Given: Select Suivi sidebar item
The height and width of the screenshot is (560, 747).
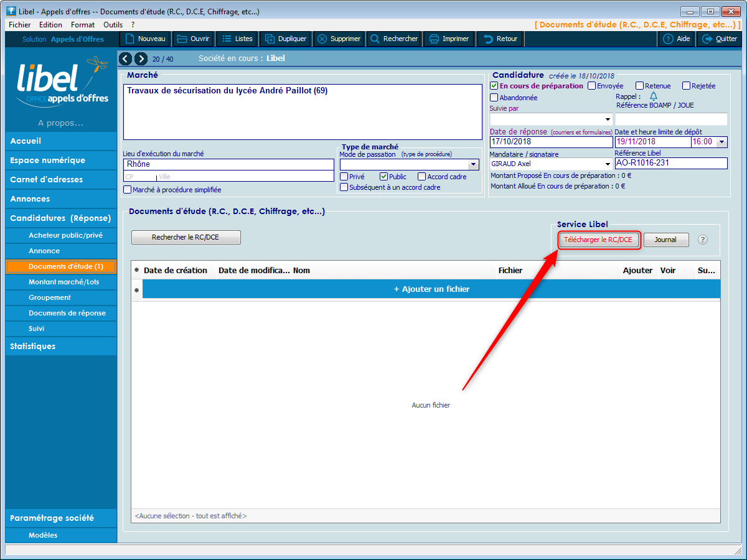Looking at the screenshot, I should click(x=61, y=329).
